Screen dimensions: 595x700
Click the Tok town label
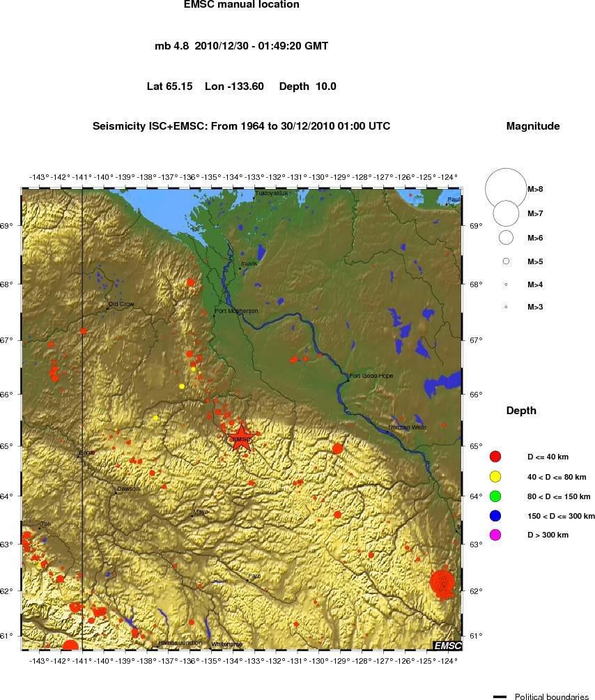click(46, 524)
